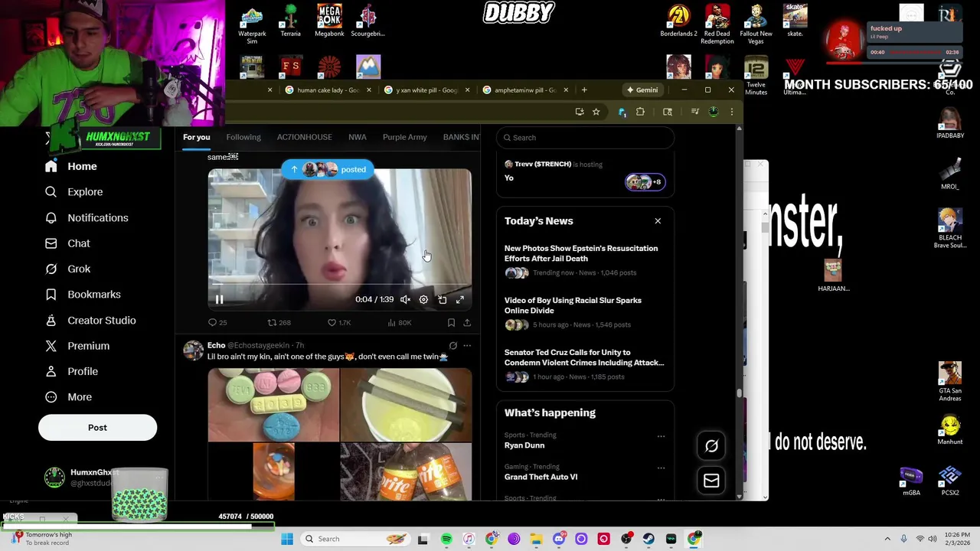
Task: Click the white Post button
Action: click(97, 428)
